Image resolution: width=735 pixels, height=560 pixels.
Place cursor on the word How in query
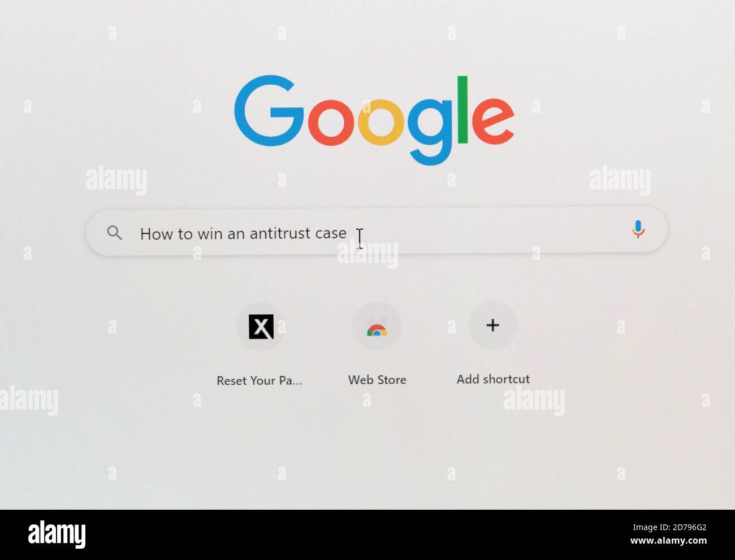tap(152, 233)
